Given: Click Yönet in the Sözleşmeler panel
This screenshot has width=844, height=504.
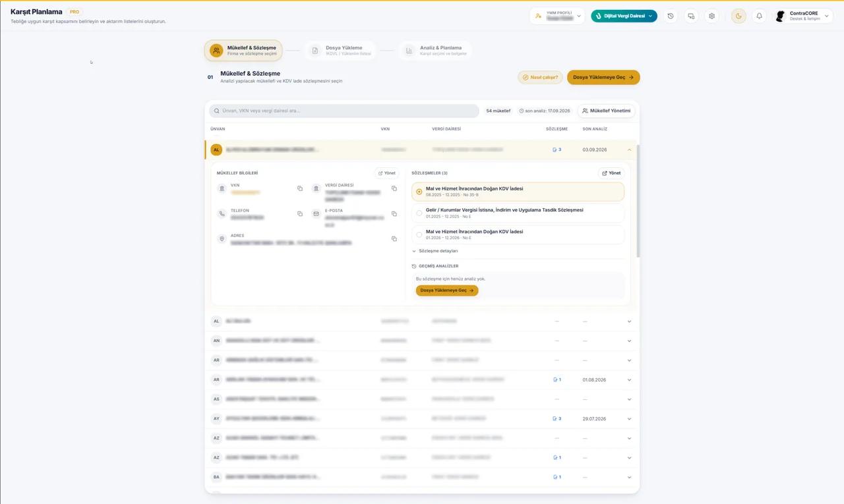Looking at the screenshot, I should tap(611, 173).
